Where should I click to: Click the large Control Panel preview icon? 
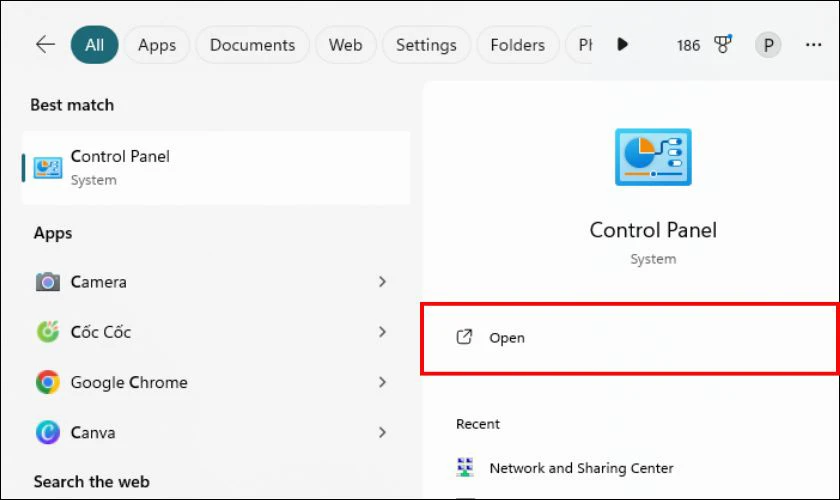653,157
